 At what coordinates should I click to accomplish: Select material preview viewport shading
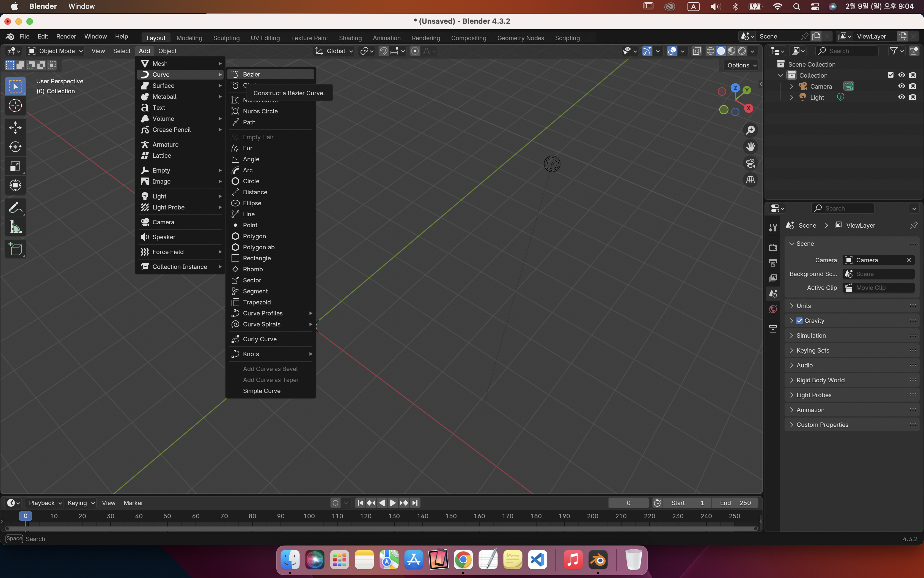pos(731,51)
